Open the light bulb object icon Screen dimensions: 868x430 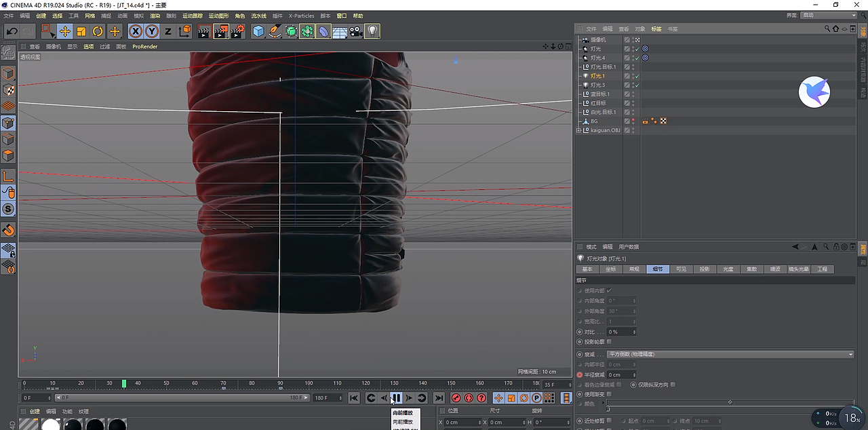pyautogui.click(x=372, y=31)
